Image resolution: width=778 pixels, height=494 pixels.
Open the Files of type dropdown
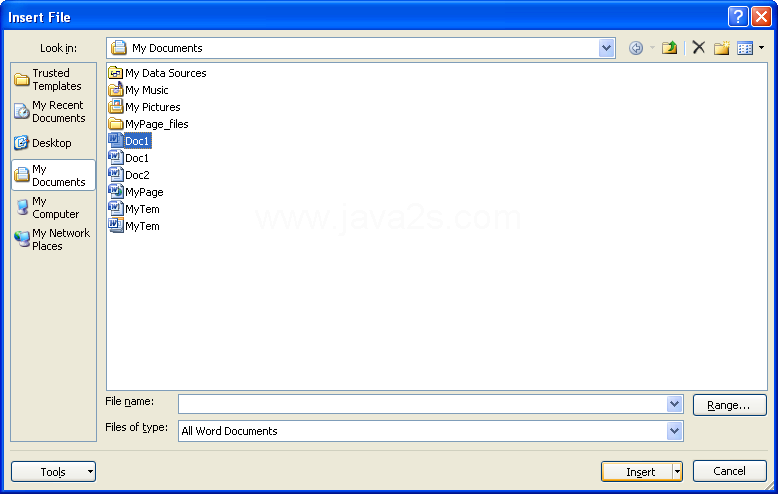674,431
